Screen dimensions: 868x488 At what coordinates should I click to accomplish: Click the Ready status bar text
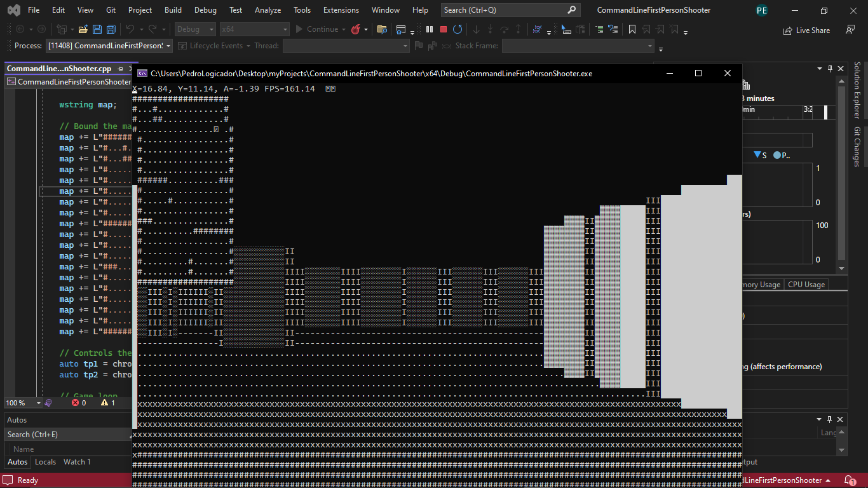point(28,480)
